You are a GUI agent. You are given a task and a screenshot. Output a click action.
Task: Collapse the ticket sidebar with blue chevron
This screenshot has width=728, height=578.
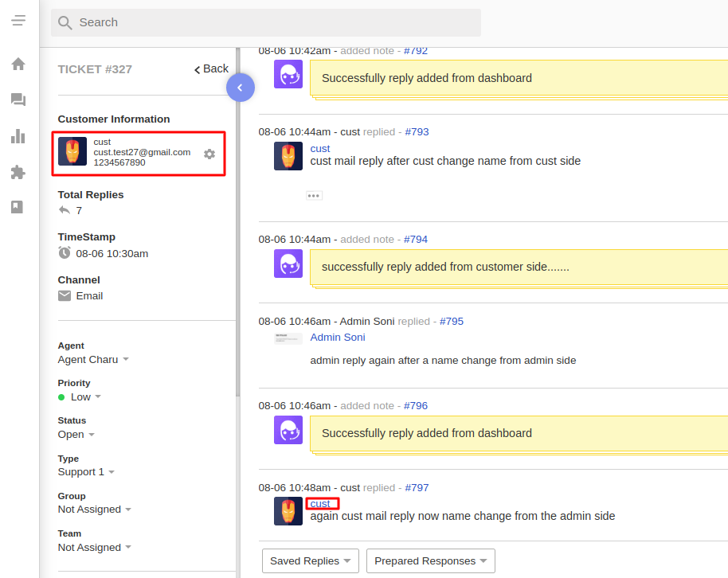point(241,88)
